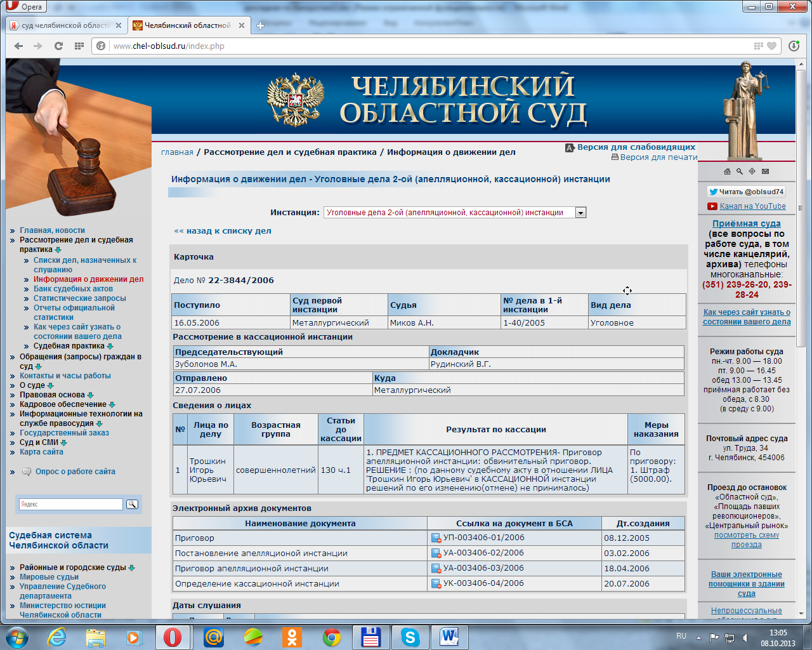Open Opera Speed Dial grid icon
Screen dimensions: 812x650
[79, 46]
